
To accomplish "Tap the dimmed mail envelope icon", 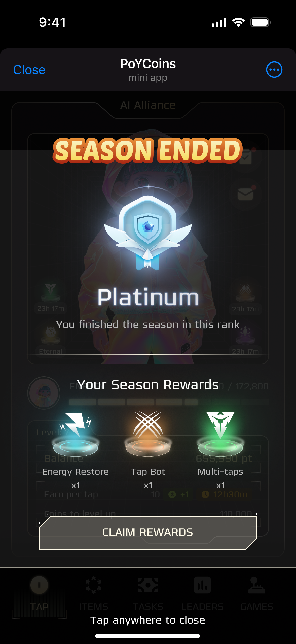I will pos(245,194).
